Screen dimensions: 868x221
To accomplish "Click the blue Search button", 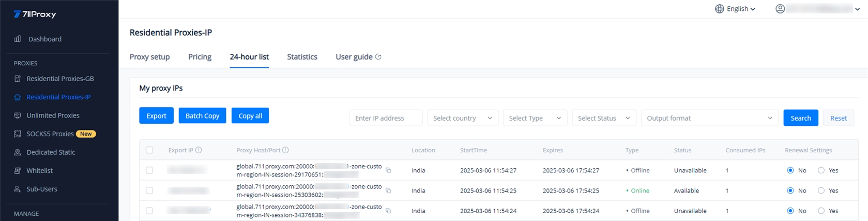I will click(800, 118).
